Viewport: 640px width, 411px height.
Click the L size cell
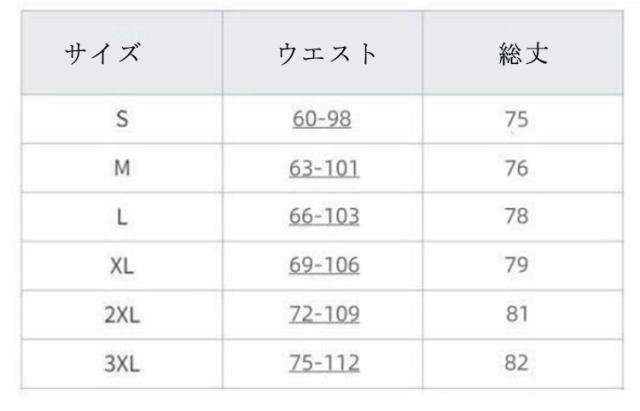pos(122,217)
